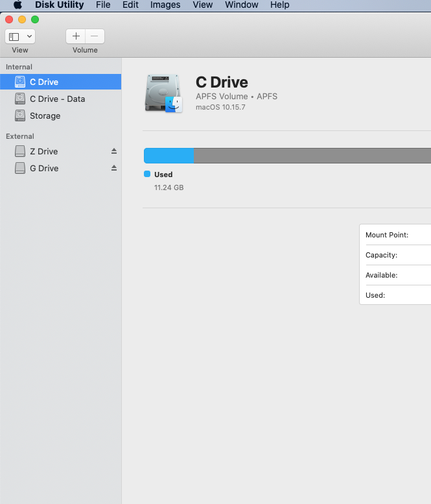The width and height of the screenshot is (431, 504).
Task: Click the Mount Point row label
Action: coord(387,235)
